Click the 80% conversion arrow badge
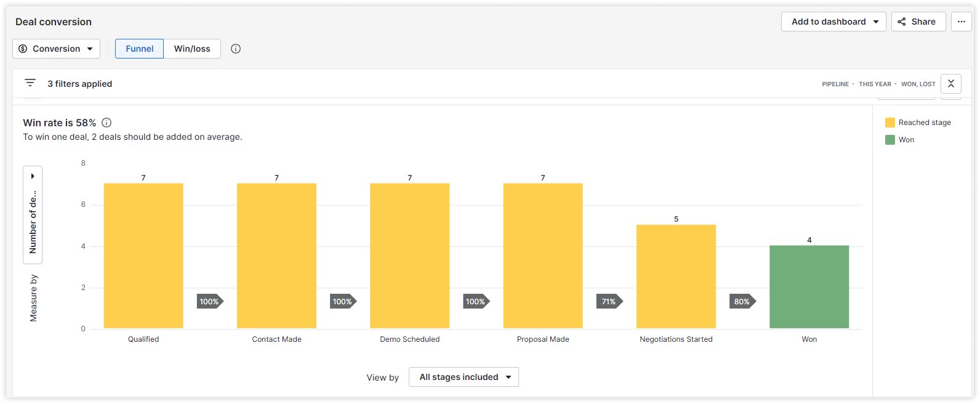Viewport: 980px width, 404px height. pos(742,302)
